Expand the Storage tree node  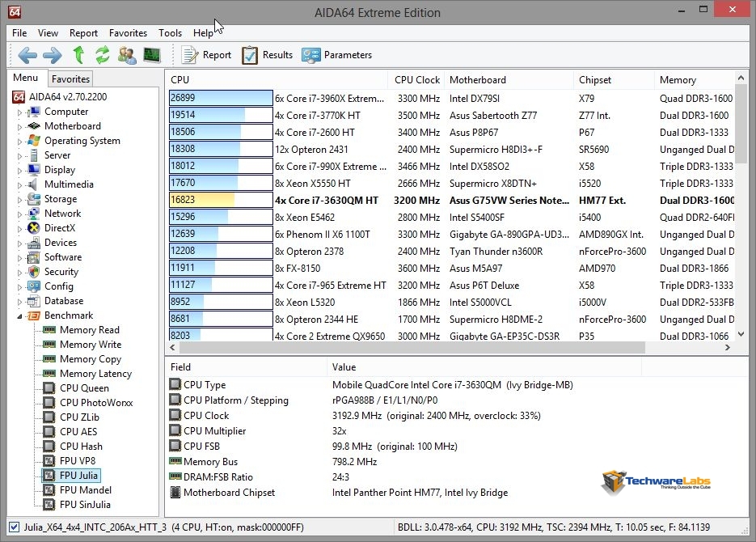click(x=19, y=199)
